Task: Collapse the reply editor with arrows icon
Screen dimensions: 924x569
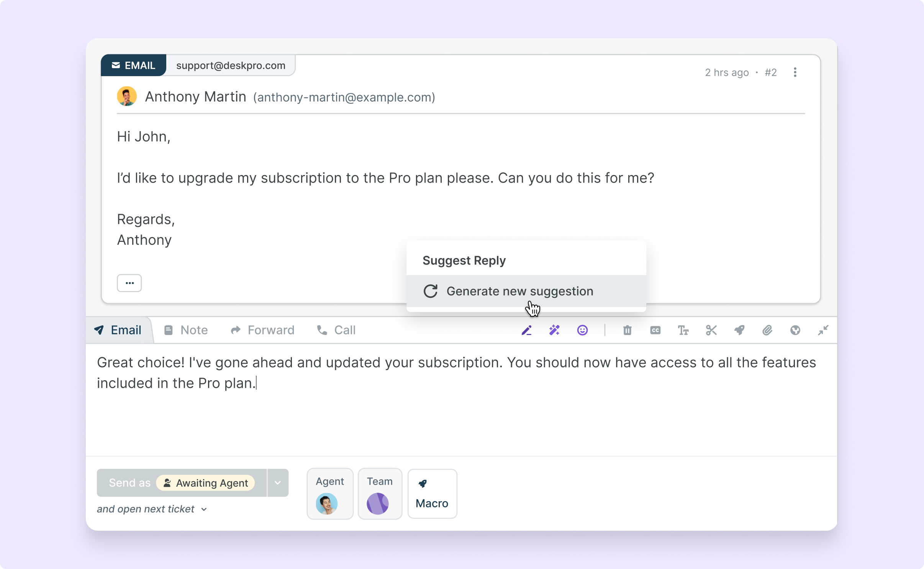Action: coord(823,330)
